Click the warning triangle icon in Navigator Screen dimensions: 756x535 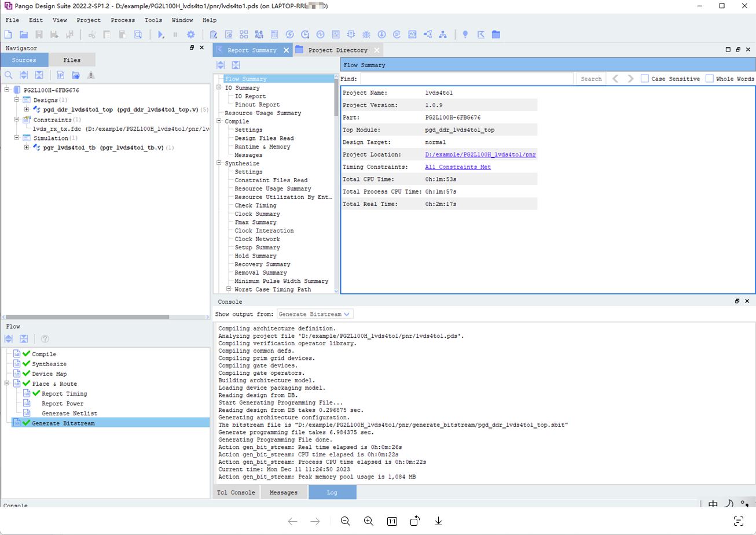click(91, 75)
